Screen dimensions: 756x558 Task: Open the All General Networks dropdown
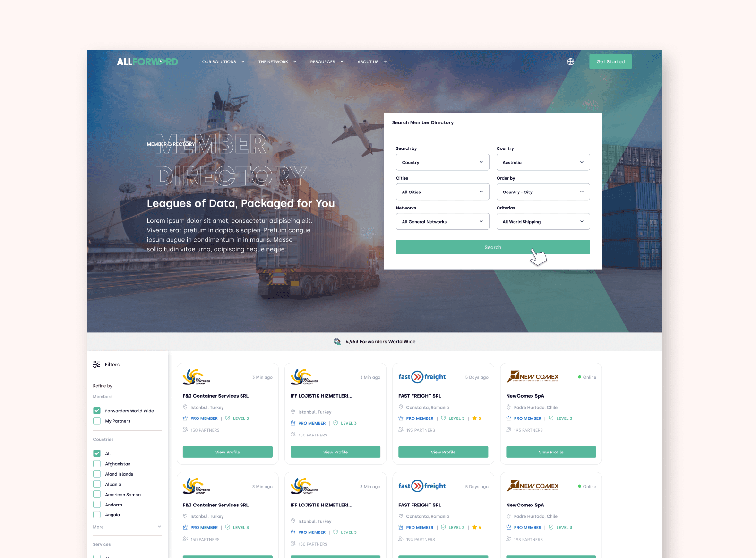(442, 222)
